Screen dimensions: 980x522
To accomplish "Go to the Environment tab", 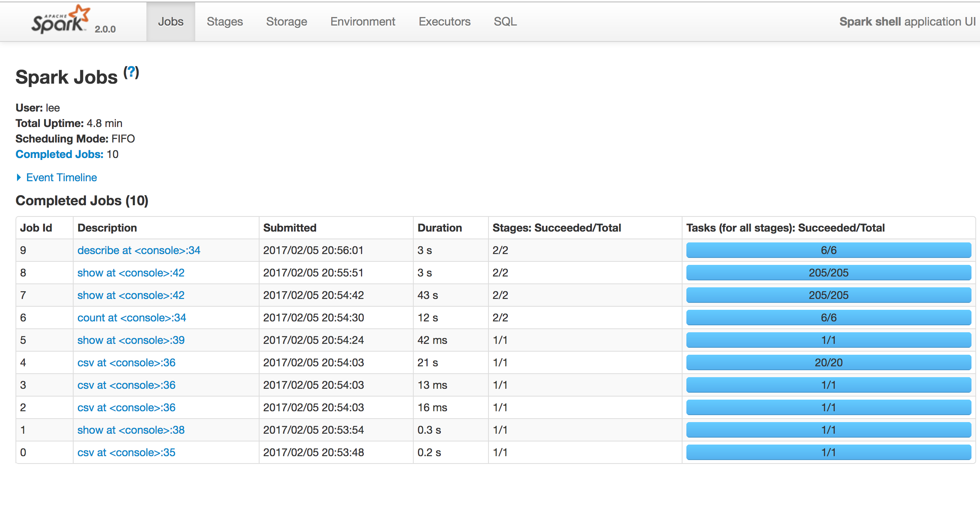I will point(363,22).
